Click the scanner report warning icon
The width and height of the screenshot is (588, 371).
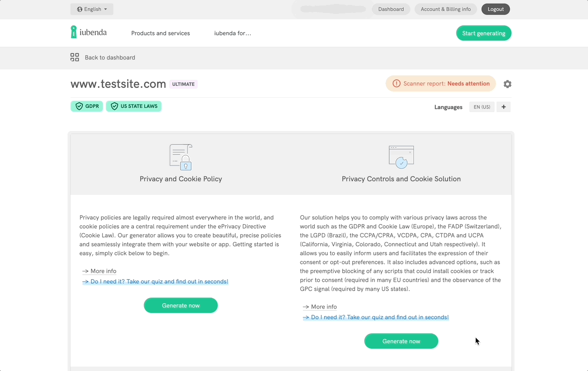[396, 84]
